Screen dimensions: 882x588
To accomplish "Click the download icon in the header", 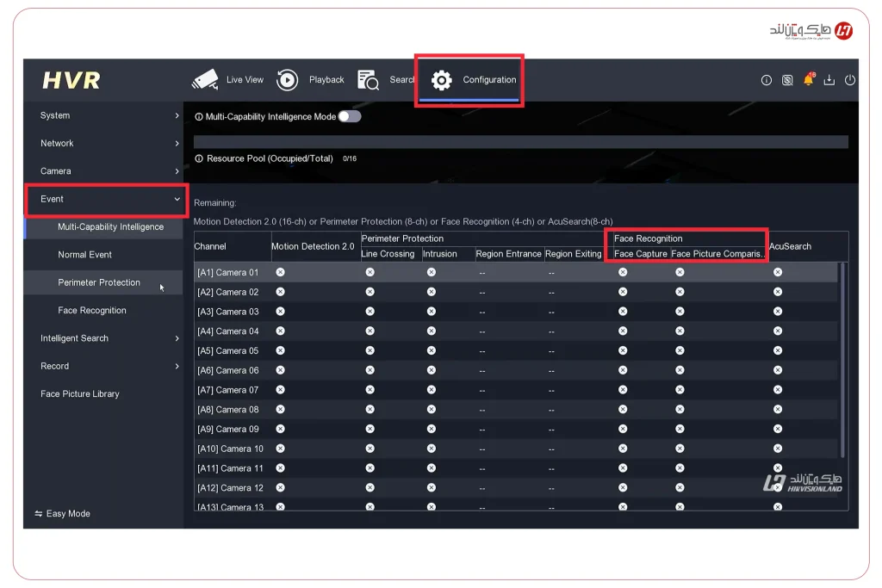I will (x=829, y=79).
